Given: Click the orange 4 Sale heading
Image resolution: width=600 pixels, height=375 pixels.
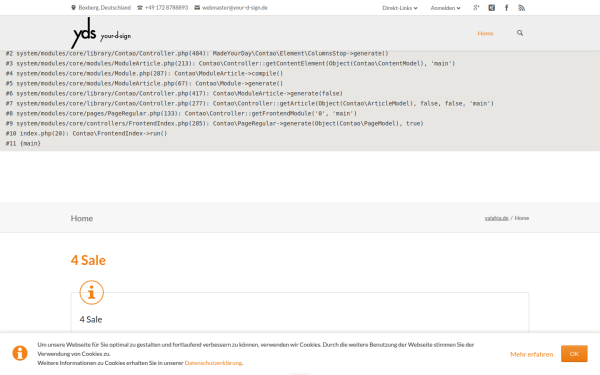Looking at the screenshot, I should coord(88,260).
